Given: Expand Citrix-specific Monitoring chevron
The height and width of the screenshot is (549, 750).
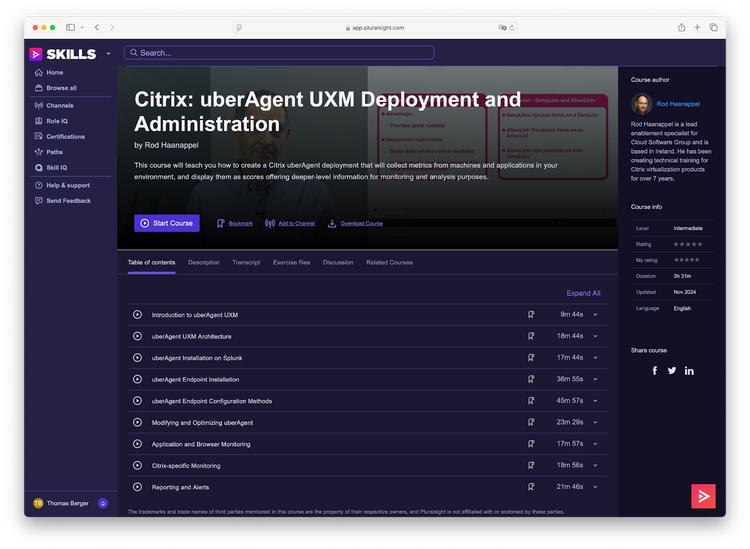Looking at the screenshot, I should pos(596,465).
